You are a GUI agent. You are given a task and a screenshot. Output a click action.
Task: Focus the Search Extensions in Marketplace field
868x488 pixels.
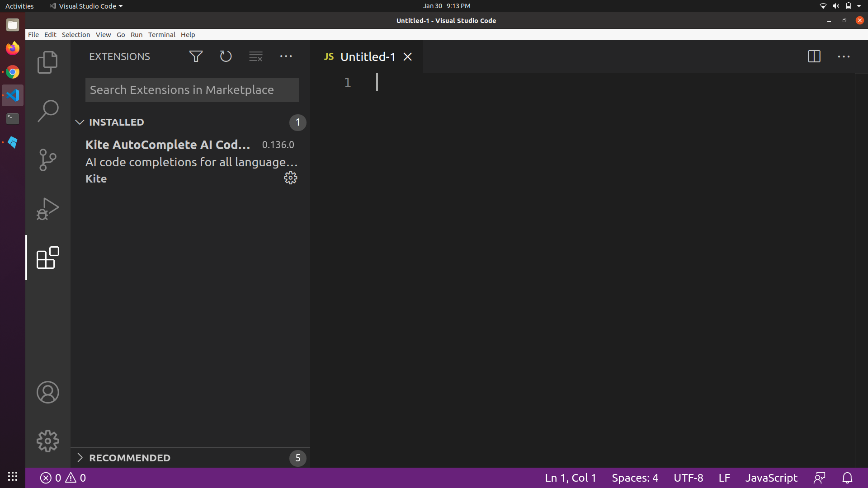tap(192, 90)
